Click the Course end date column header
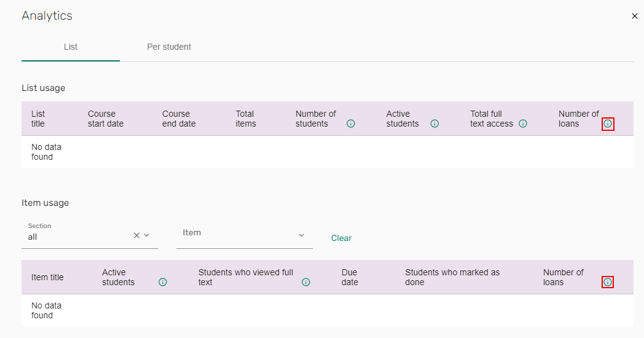 click(x=179, y=119)
